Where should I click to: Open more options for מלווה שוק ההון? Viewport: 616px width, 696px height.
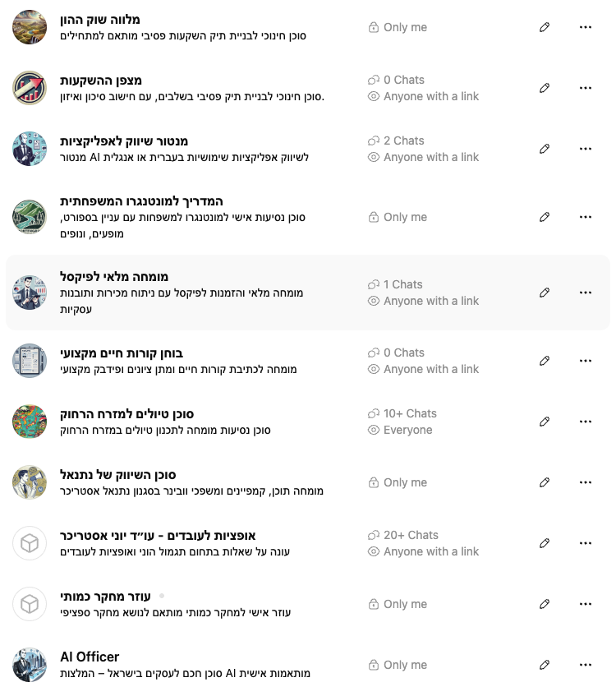click(586, 27)
